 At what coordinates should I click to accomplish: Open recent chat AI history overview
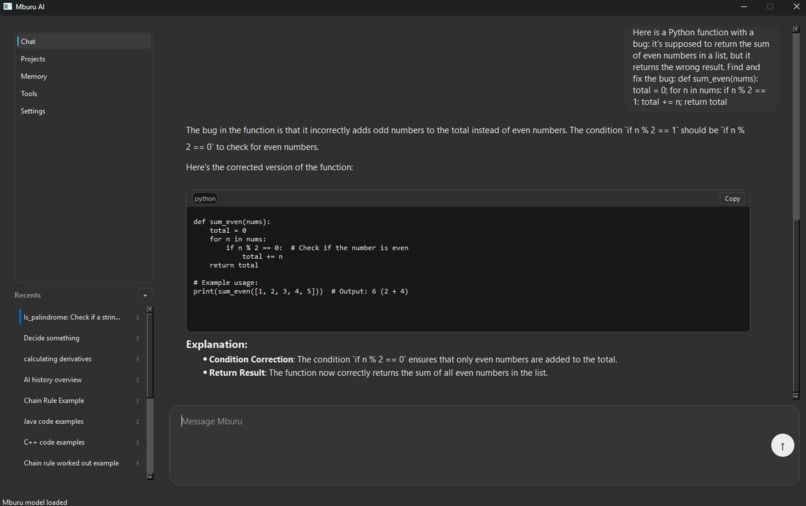(x=52, y=380)
